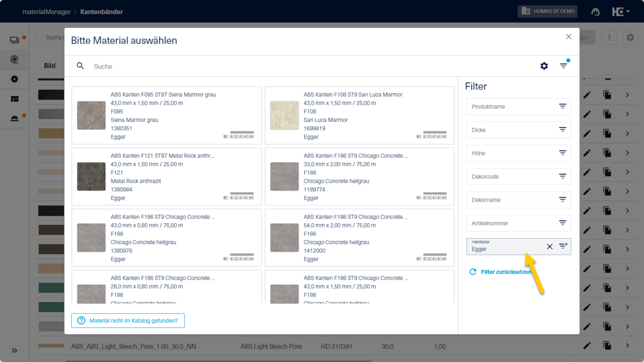Open Material nicht im Katalog gefunden help
Image resolution: width=644 pixels, height=362 pixels.
coord(128,320)
